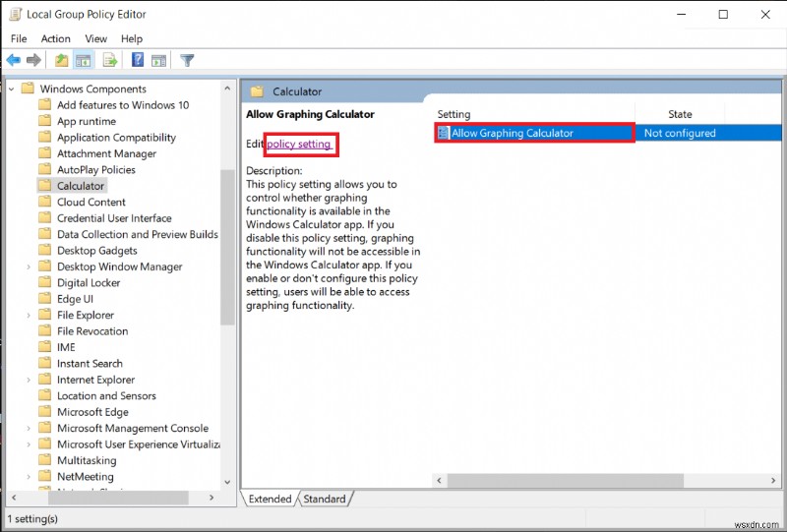Click the Export List toolbar icon
This screenshot has width=787, height=532.
[110, 61]
